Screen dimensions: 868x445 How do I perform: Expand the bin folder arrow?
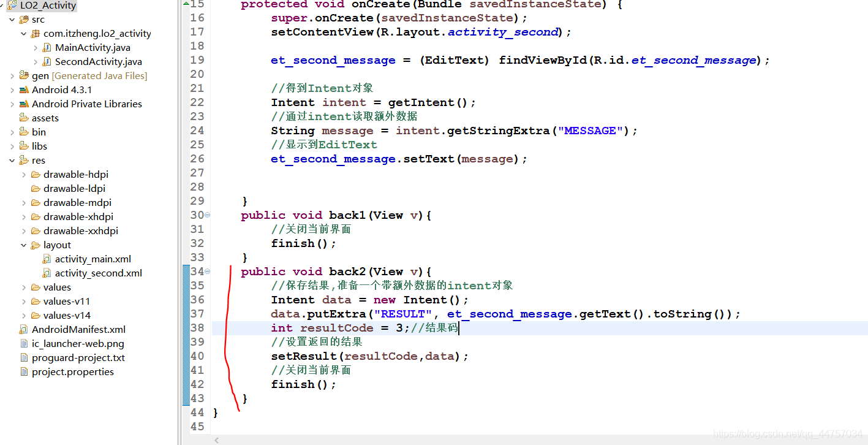click(12, 132)
